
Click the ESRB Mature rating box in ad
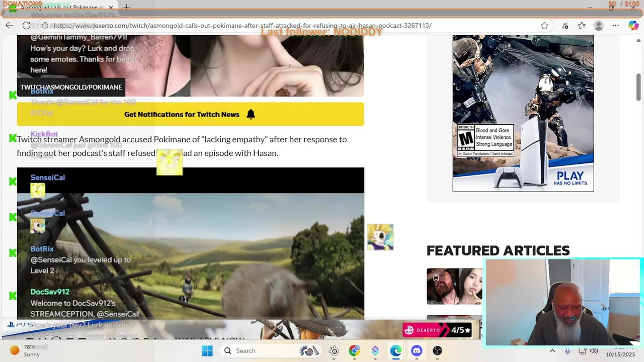pos(486,141)
